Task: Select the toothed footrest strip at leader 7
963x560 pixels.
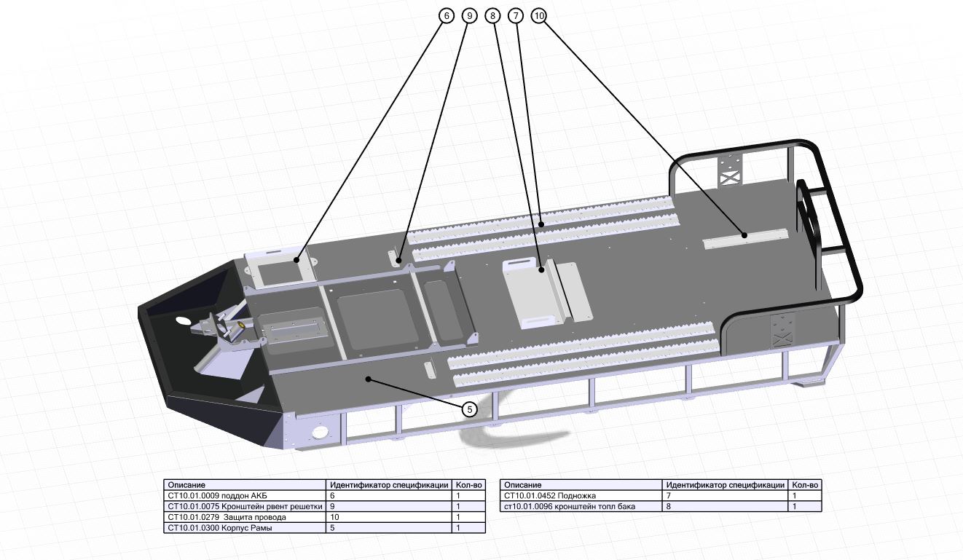Action: (x=543, y=223)
